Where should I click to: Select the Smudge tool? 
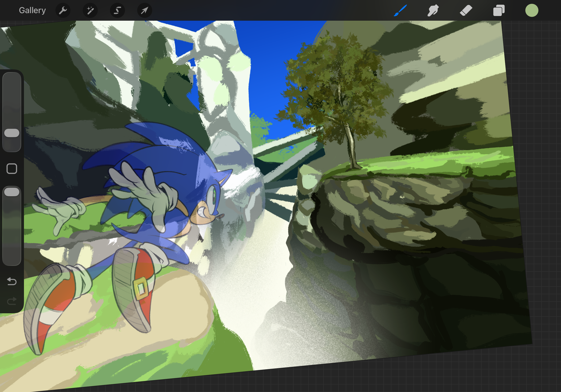[433, 11]
